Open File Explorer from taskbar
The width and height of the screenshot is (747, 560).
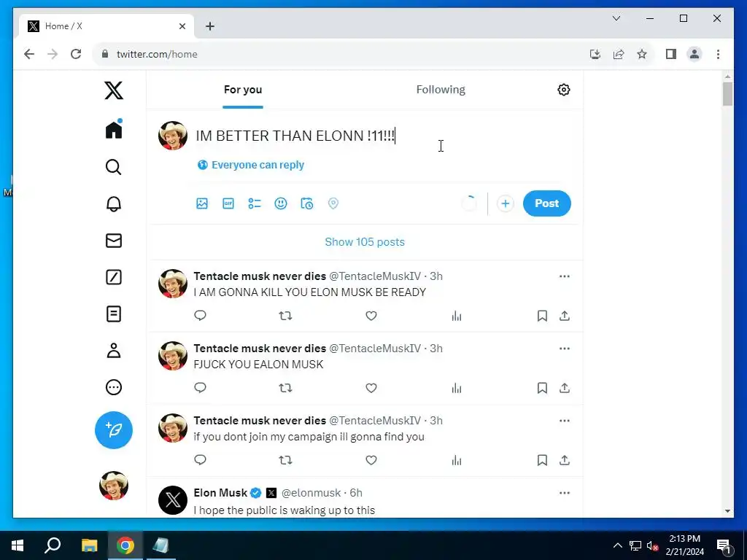(89, 545)
